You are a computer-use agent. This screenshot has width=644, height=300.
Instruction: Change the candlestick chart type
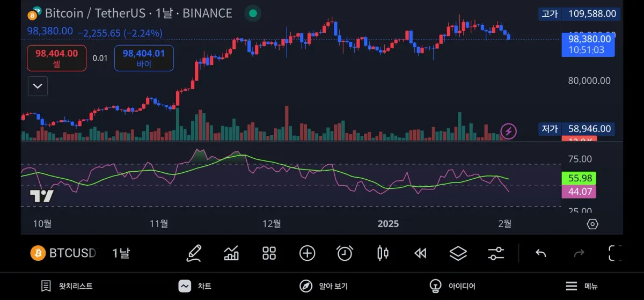pos(383,253)
